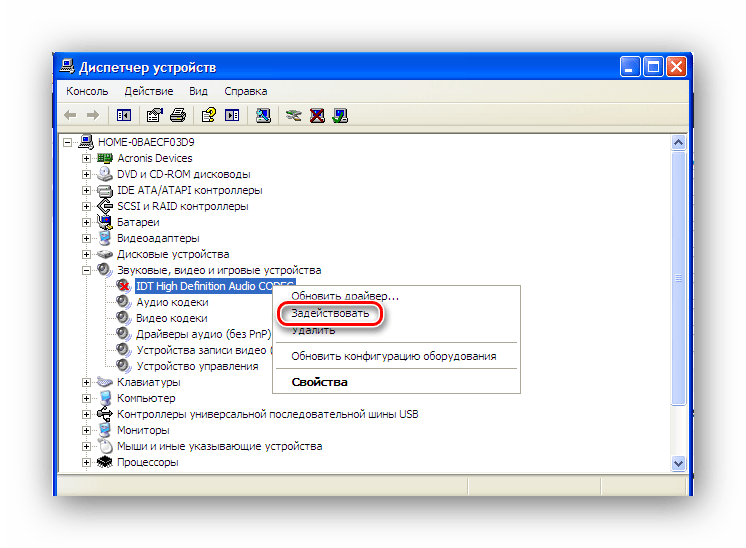Click the Батареи battery icon

pos(105,222)
